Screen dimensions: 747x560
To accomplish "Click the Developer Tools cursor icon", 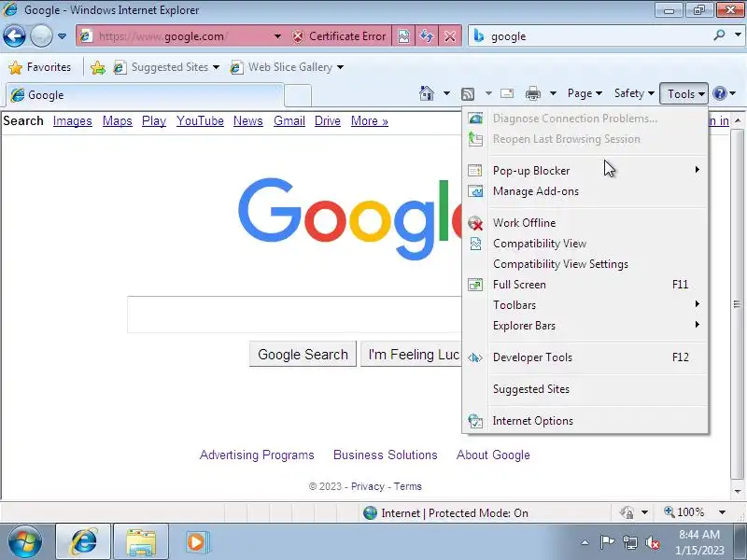I will 475,357.
